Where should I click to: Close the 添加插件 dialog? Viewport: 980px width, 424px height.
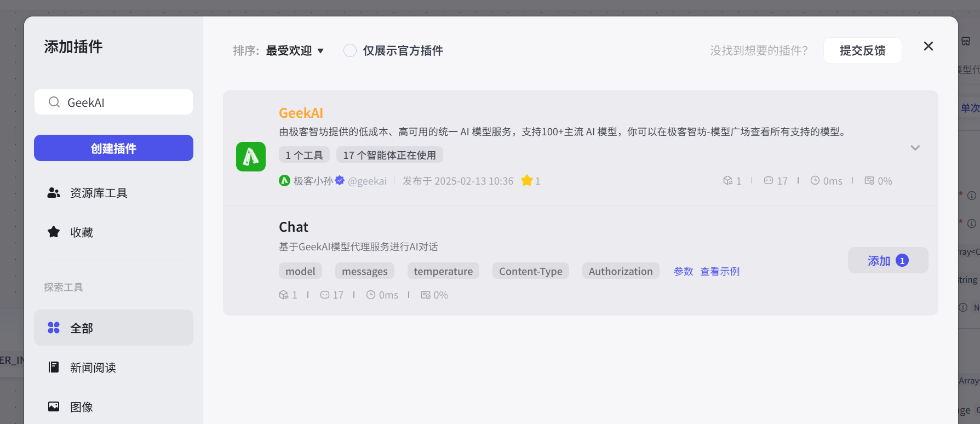[x=929, y=46]
